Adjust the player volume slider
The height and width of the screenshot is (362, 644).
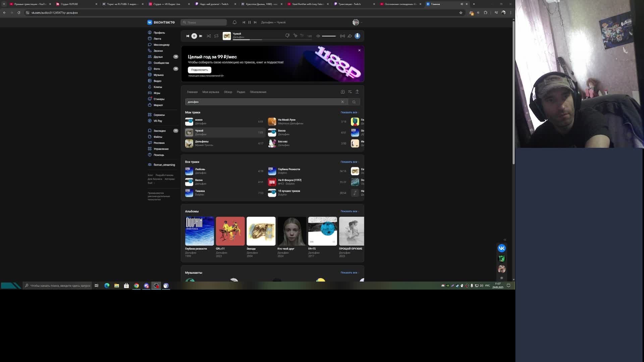click(x=329, y=36)
